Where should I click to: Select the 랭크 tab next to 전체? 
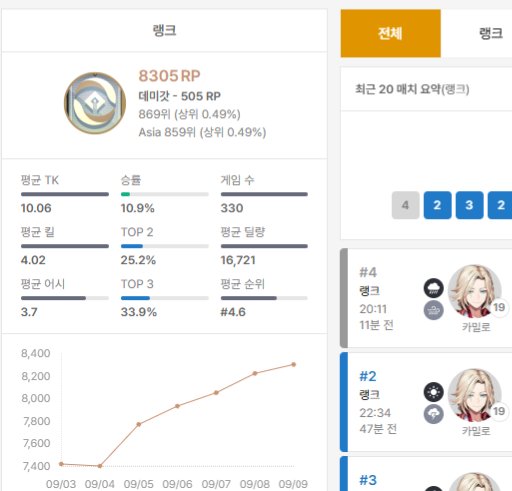491,33
